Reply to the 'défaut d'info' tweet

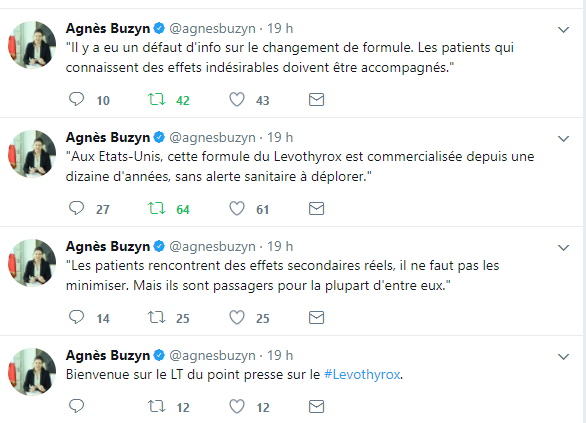point(77,99)
